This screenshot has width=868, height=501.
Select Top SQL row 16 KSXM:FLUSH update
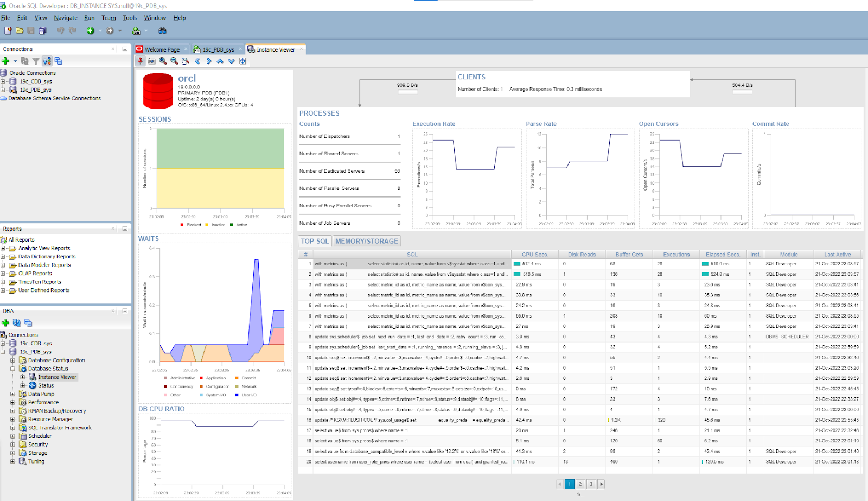pos(580,420)
